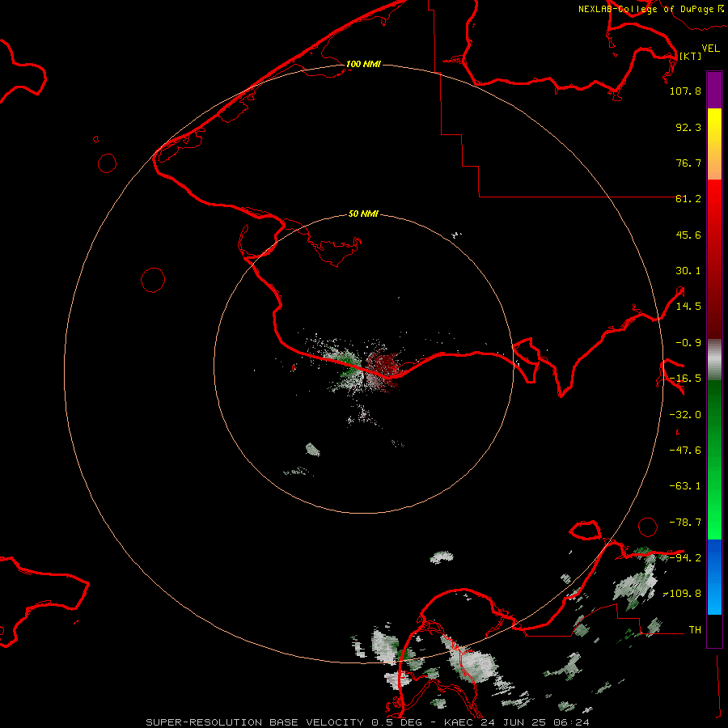The height and width of the screenshot is (728, 728).
Task: Click the purple segment of velocity color bar
Action: click(714, 91)
